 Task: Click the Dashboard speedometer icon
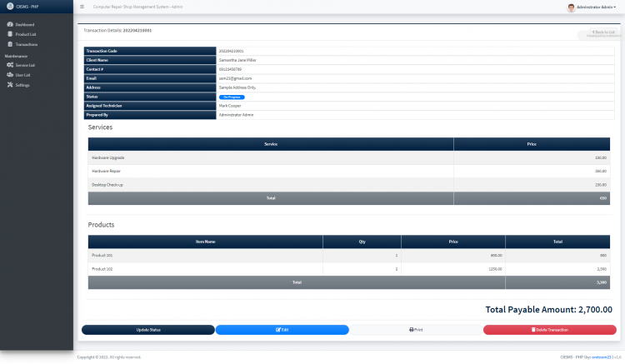tap(9, 24)
